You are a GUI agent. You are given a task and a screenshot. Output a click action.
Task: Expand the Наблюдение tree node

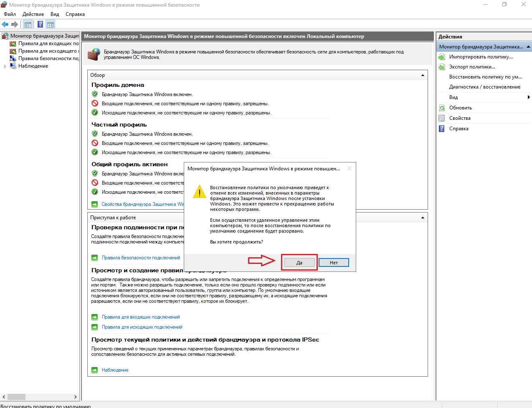point(5,66)
